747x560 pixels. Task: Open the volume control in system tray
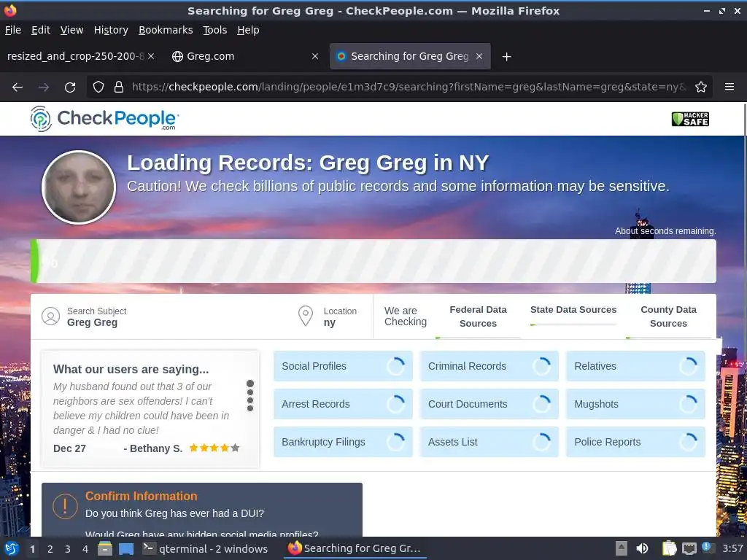pyautogui.click(x=642, y=548)
